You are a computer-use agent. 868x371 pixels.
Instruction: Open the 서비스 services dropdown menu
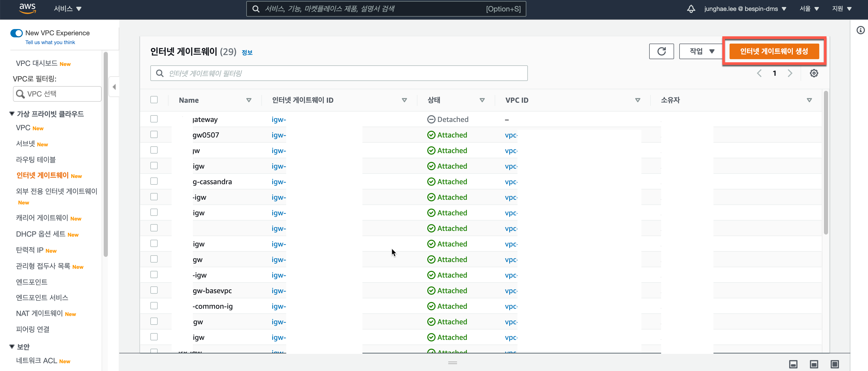tap(67, 9)
